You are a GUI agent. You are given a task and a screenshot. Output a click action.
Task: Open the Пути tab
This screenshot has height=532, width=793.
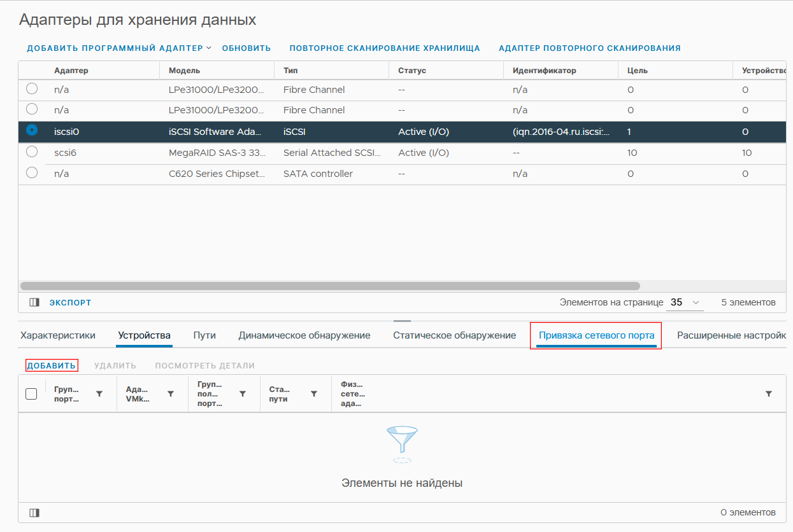(x=204, y=335)
